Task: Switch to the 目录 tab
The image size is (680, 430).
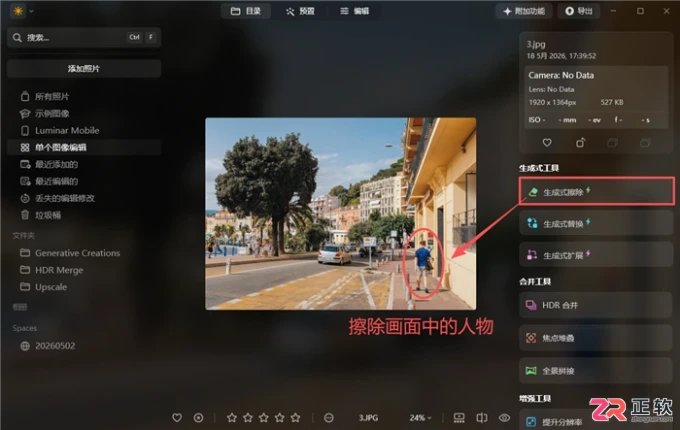Action: pos(246,11)
